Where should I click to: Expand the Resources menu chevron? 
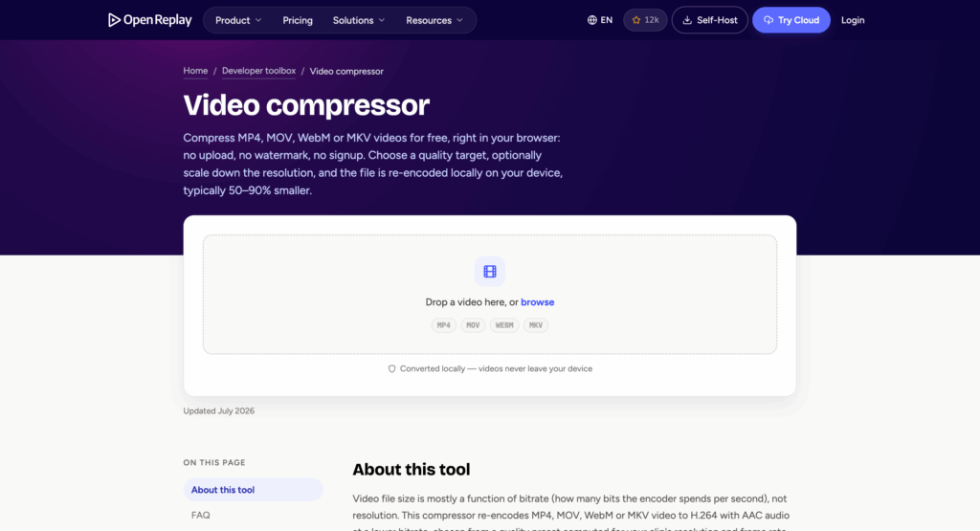click(x=460, y=20)
